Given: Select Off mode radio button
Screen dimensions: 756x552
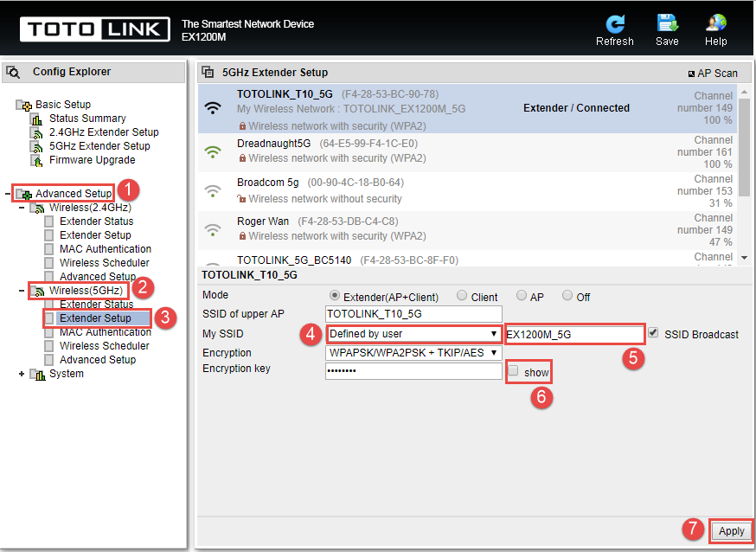Looking at the screenshot, I should [x=567, y=296].
